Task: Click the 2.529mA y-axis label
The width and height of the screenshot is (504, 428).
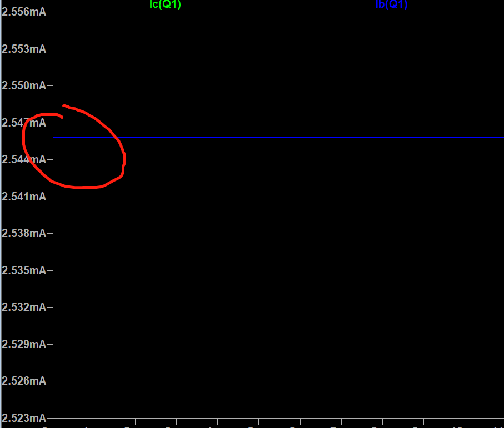Action: tap(24, 344)
